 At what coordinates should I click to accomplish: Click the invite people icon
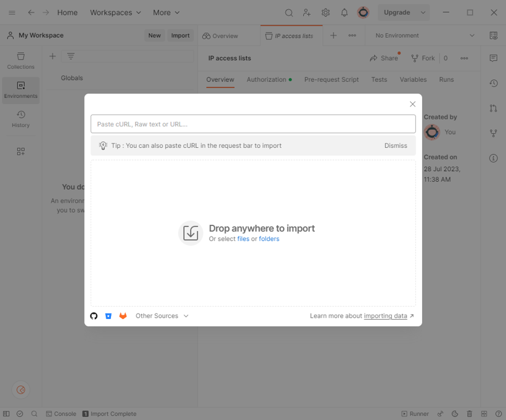(x=306, y=12)
